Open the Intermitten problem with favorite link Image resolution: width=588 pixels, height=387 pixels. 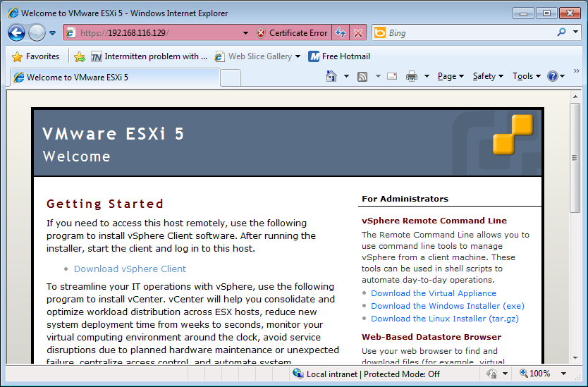(x=149, y=56)
